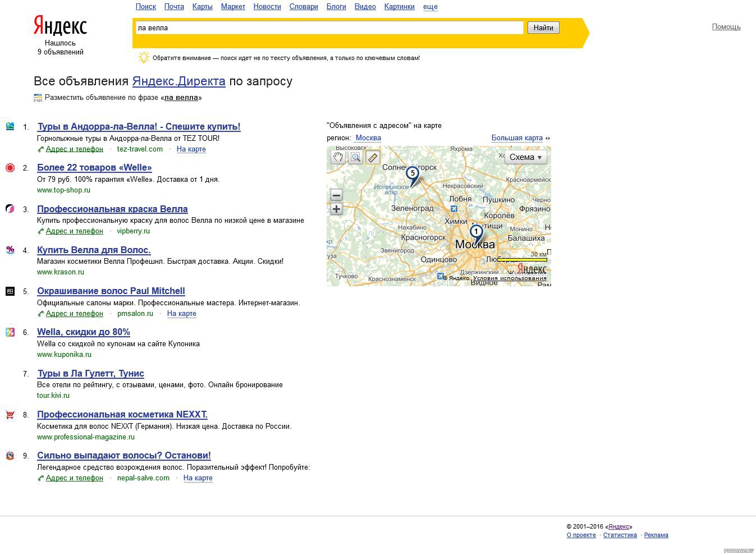Click favicon next to Профессиональная краска Велла
This screenshot has width=756, height=555.
pos(10,209)
